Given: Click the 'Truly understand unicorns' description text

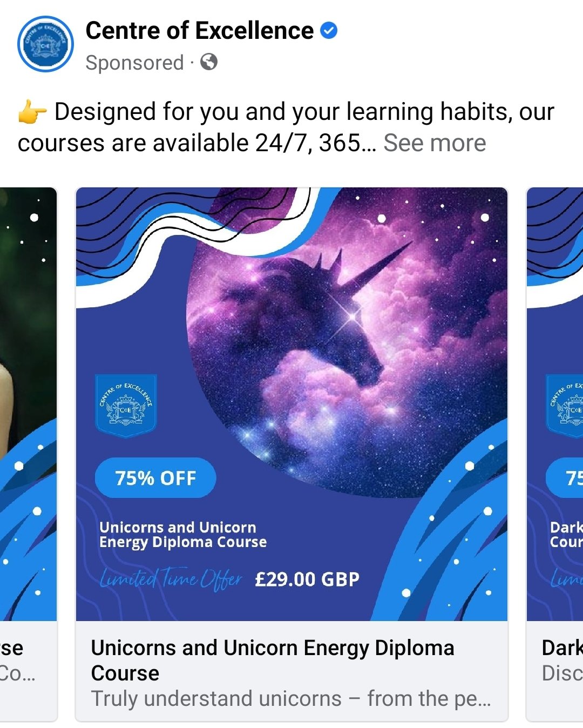Looking at the screenshot, I should click(x=291, y=698).
